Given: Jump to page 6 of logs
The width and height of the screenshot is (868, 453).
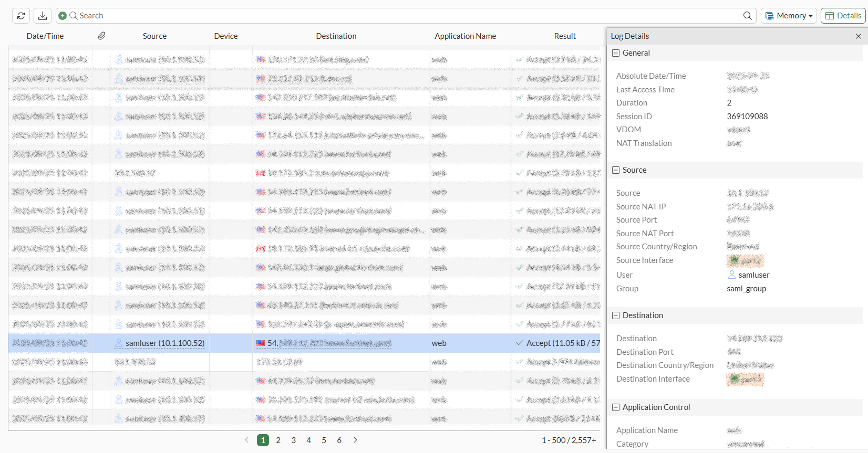Looking at the screenshot, I should coord(339,440).
